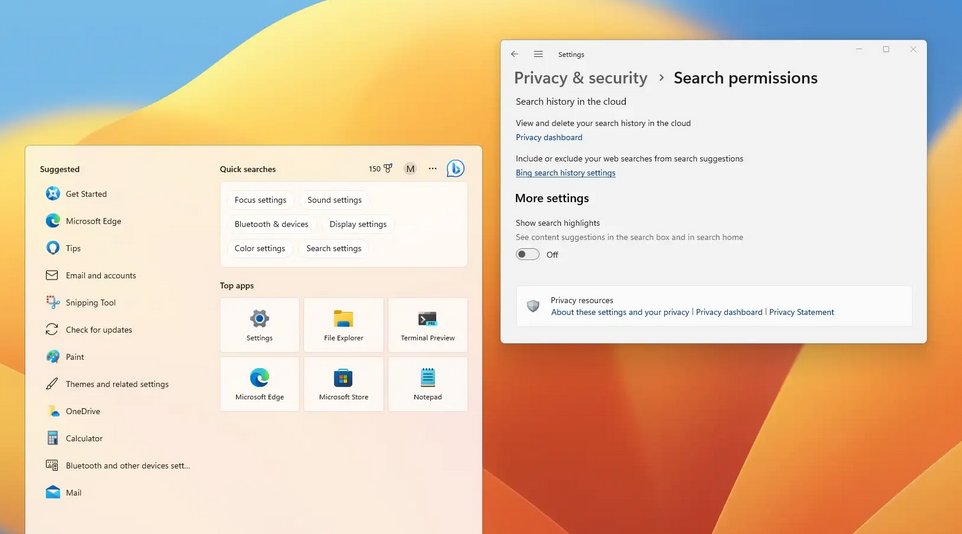Image resolution: width=962 pixels, height=534 pixels.
Task: Choose Bluetooth & devices quick search
Action: click(271, 224)
